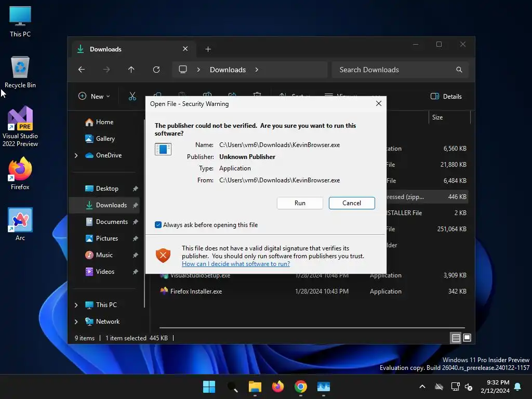Screen dimensions: 532x399
Task: Expand the chevron after Downloads in breadcrumb
Action: (x=257, y=70)
